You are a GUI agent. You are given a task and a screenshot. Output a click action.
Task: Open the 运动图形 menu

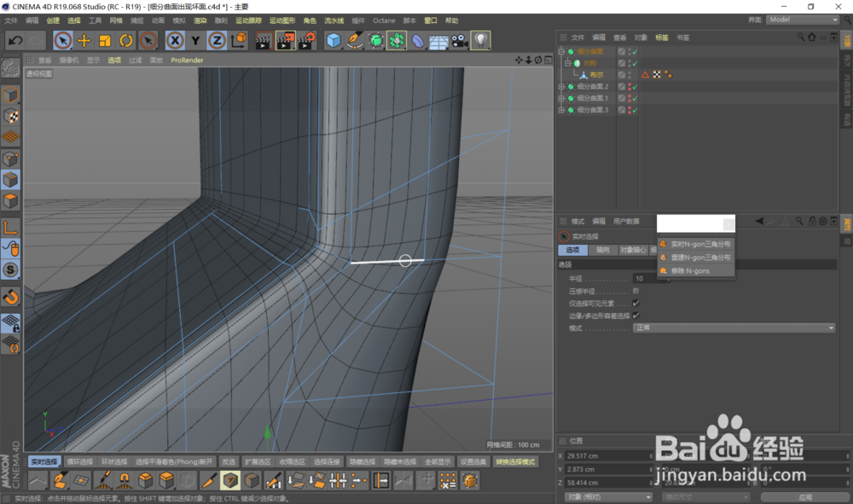point(281,20)
